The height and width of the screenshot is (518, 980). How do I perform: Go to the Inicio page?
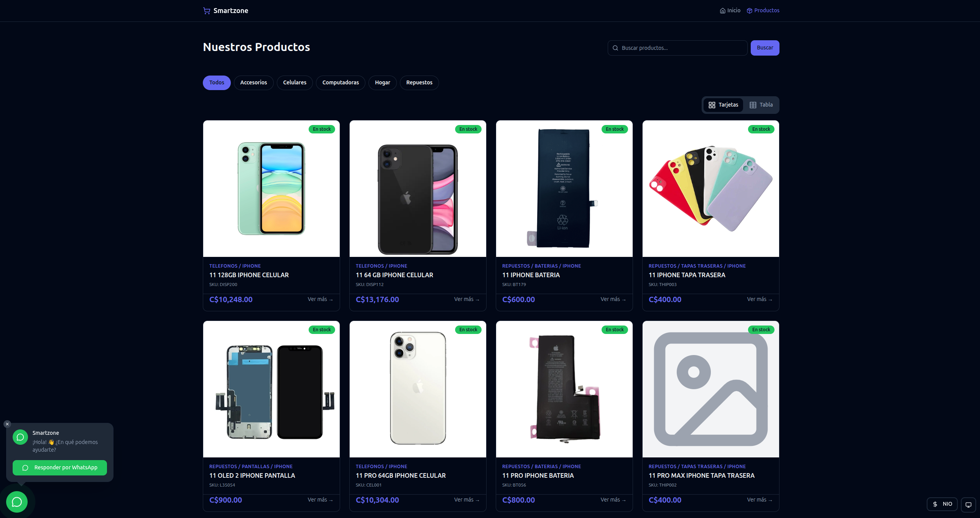(730, 11)
